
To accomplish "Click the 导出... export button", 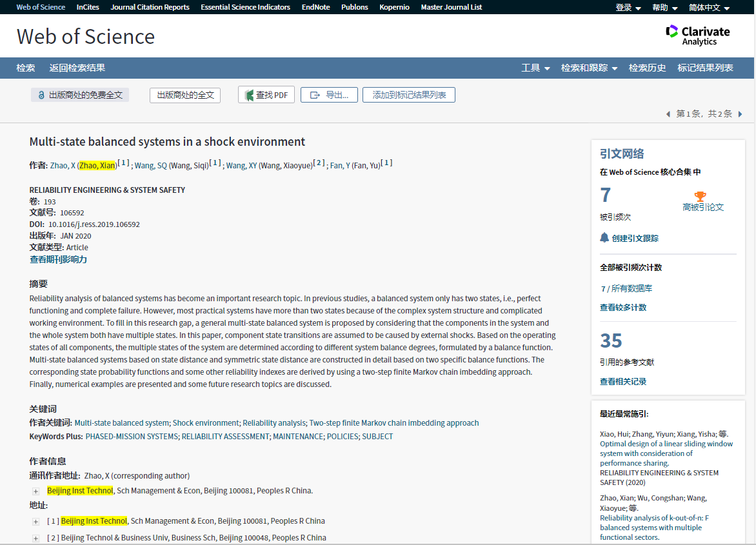I will (x=330, y=95).
